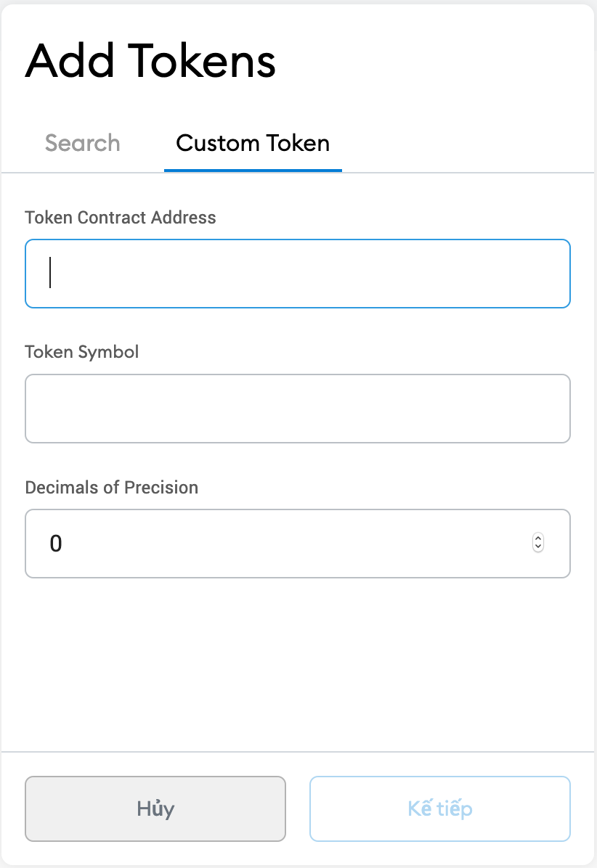Screen dimensions: 597x868
Task: Focus the Token Contract Address field
Action: click(x=297, y=274)
